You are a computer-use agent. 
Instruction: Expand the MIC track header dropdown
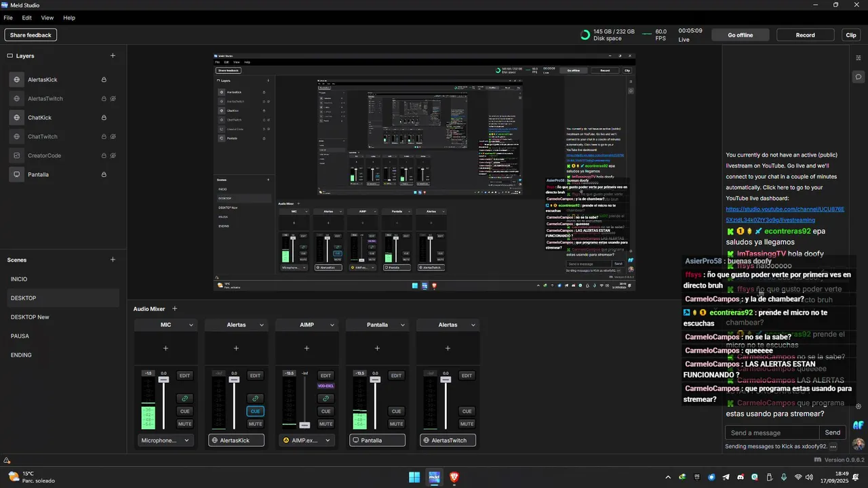tap(191, 325)
